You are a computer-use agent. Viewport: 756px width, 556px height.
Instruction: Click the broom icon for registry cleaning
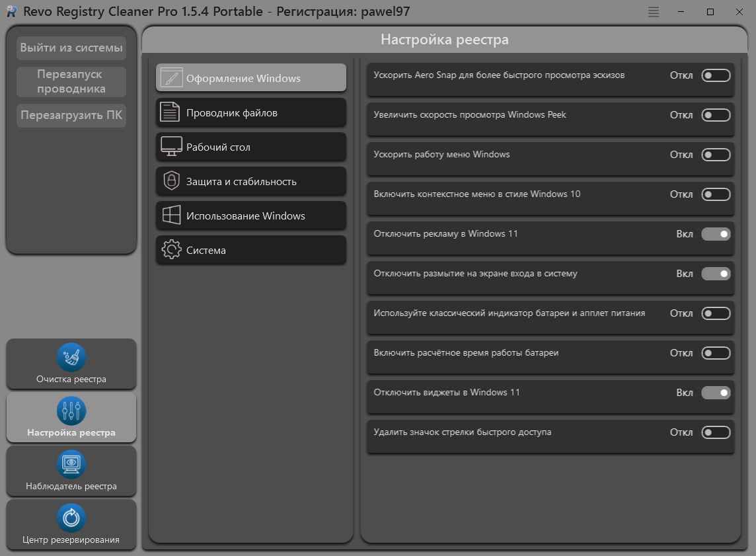pos(71,357)
